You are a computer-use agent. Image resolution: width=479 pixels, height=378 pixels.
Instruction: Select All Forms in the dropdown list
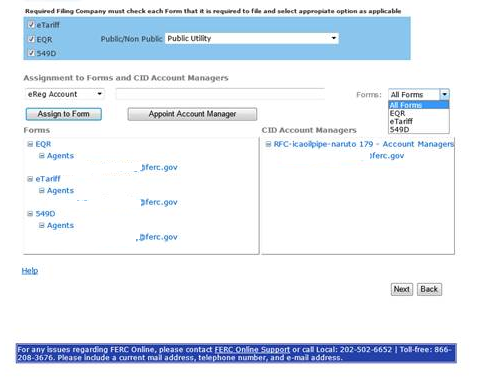pos(419,105)
